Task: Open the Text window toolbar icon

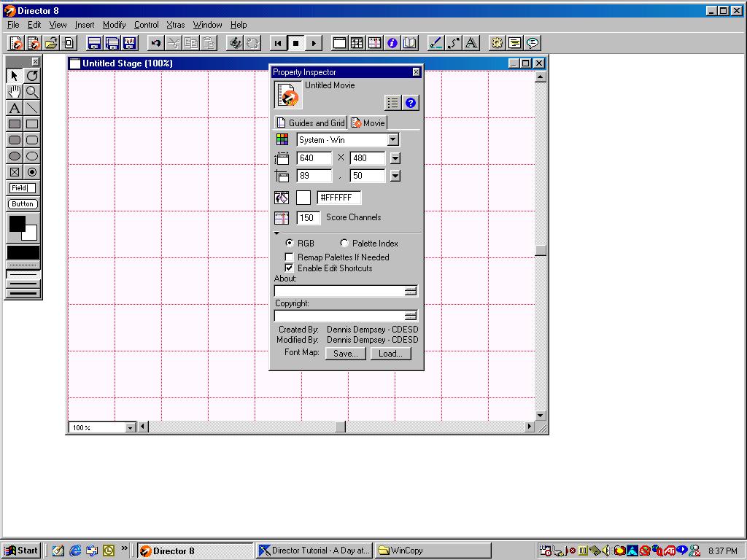Action: pos(471,43)
